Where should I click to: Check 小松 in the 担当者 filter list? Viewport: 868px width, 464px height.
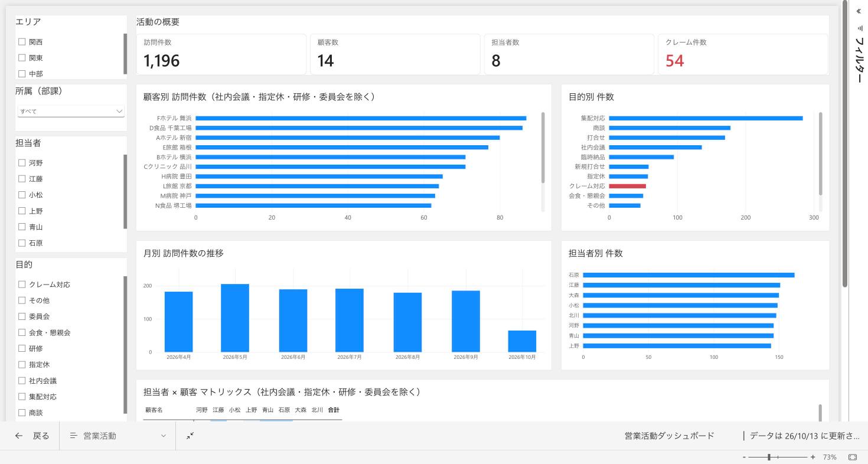coord(22,195)
